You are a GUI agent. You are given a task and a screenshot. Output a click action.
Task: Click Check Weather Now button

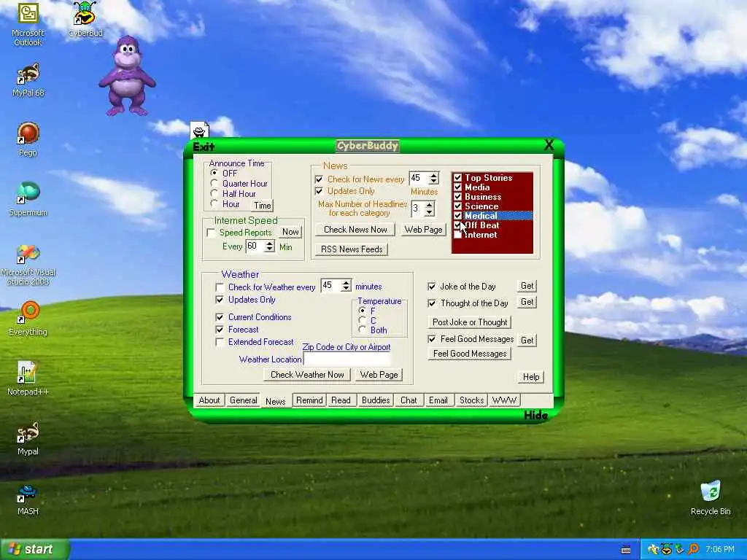[x=307, y=375]
